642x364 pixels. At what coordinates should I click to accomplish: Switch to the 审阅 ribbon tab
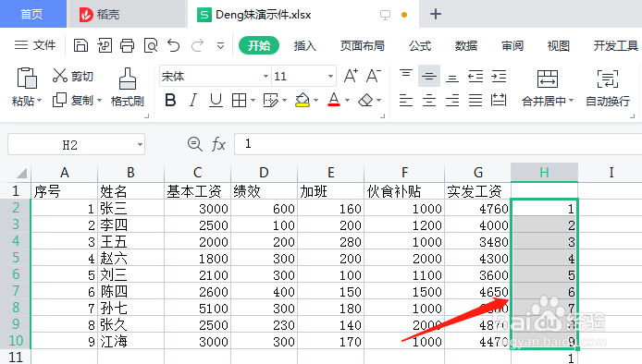(x=512, y=46)
